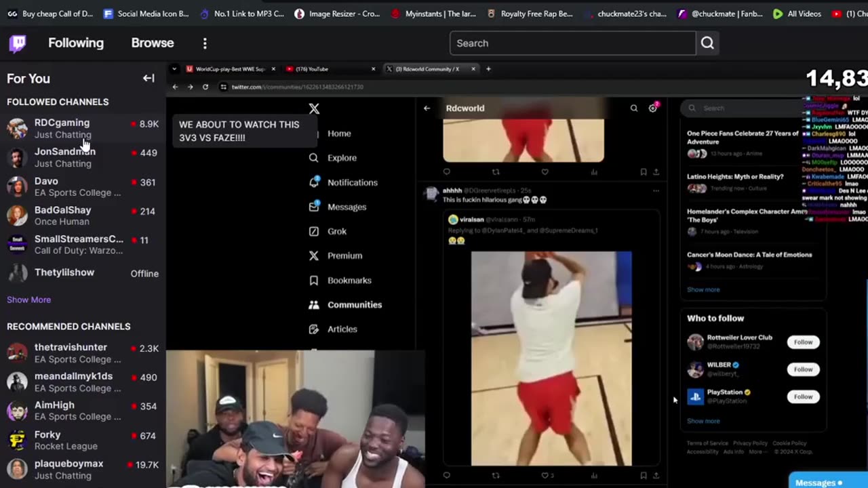
Task: Open more options on ahhhh post
Action: coord(656,190)
